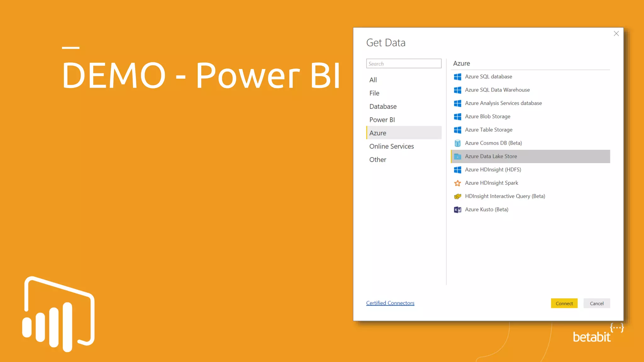
Task: Select the 'Azure Data Lake Store' row
Action: coord(530,156)
